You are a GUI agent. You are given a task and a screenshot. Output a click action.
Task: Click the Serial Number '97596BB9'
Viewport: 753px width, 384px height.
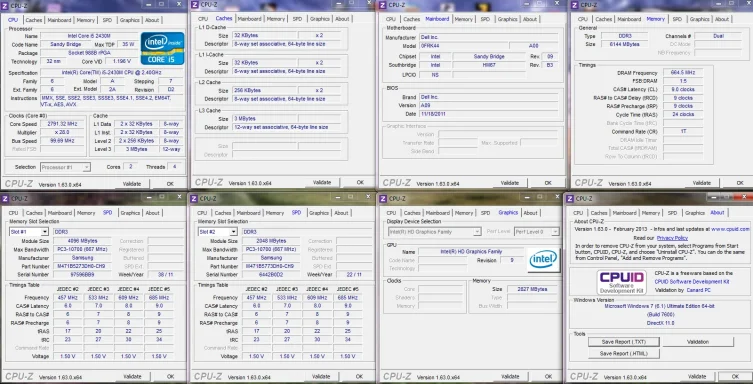tap(82, 275)
